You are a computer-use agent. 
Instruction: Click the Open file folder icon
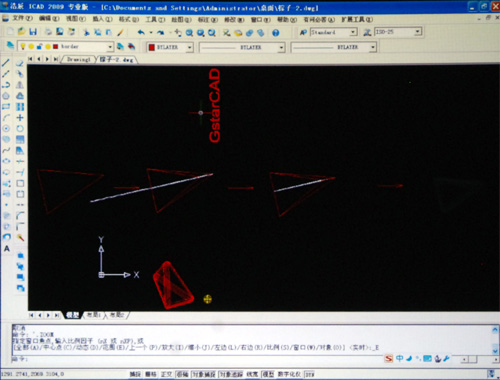click(x=22, y=32)
